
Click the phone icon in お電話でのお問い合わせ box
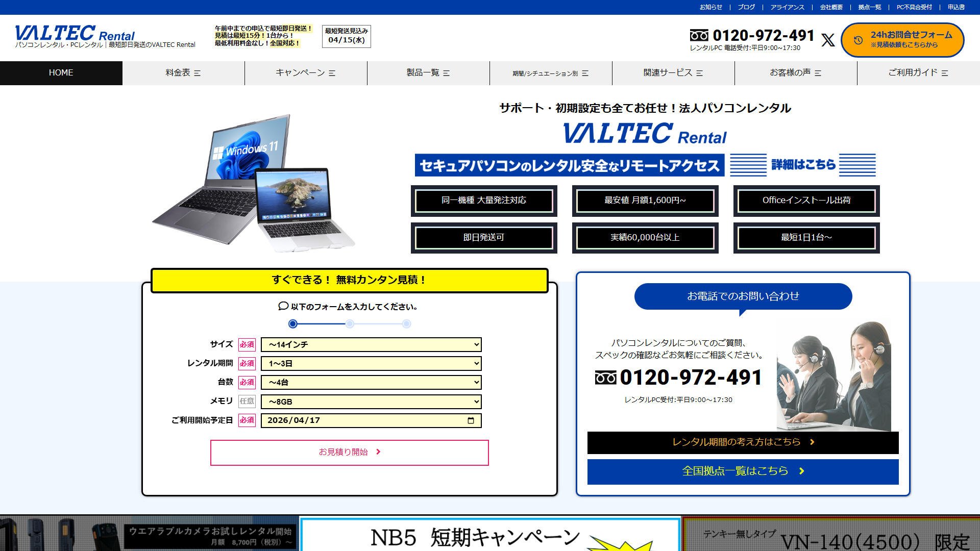click(605, 378)
